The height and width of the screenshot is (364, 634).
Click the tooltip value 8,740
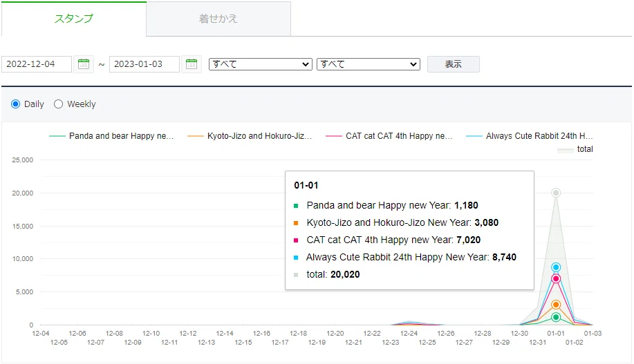pos(504,258)
